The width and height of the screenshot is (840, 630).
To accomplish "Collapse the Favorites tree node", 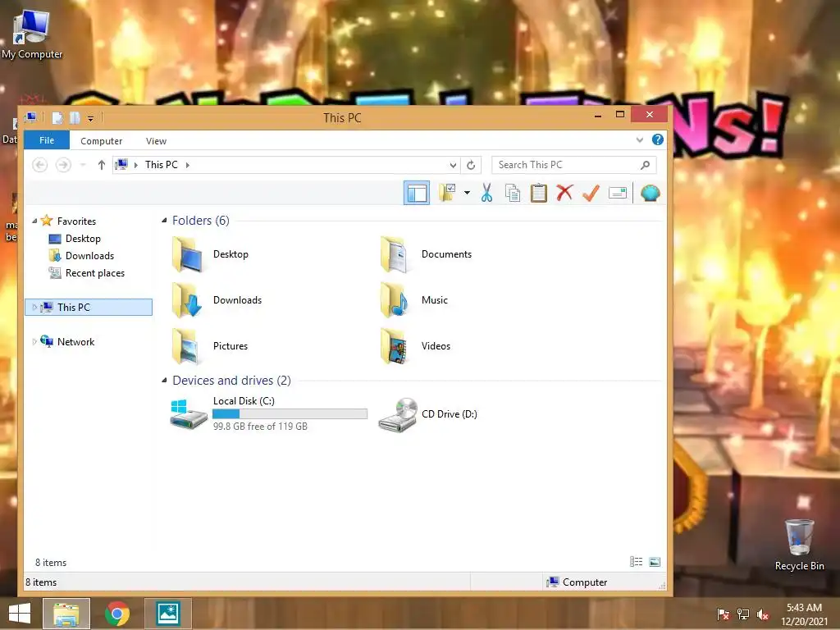I will (34, 221).
